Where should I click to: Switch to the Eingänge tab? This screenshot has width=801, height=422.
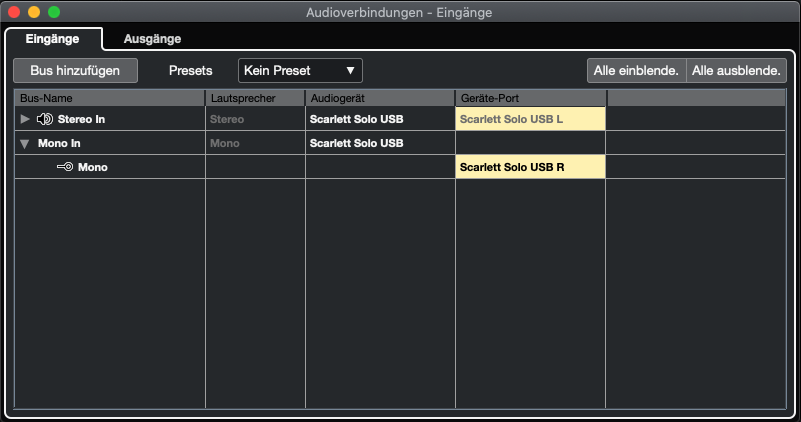tap(53, 39)
